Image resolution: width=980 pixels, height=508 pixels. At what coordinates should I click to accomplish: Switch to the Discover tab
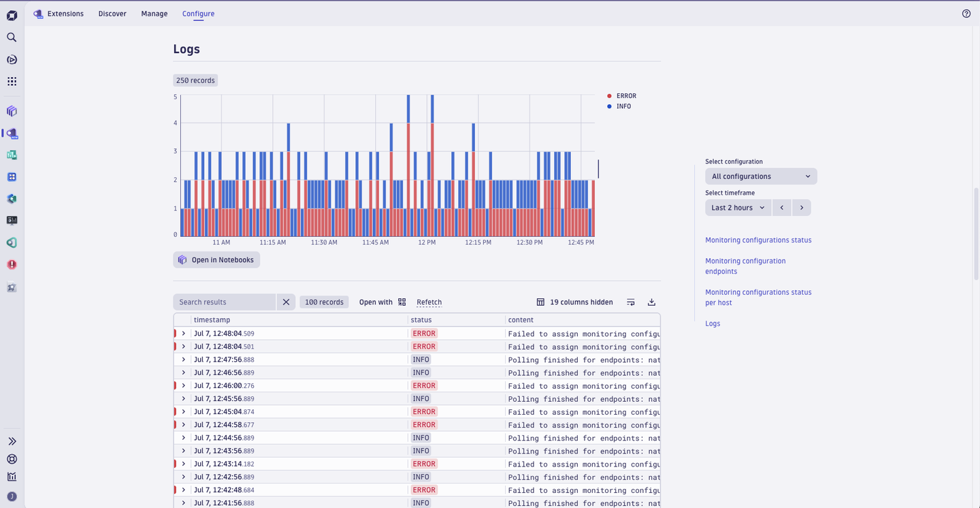(112, 13)
